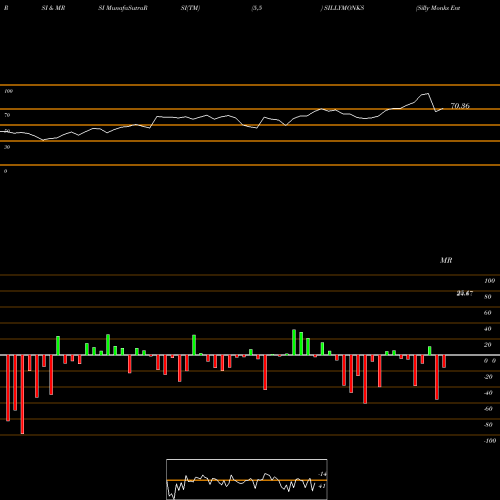The image size is (500, 500).
Task: Click the MR axis label -60
Action: coord(488,409)
